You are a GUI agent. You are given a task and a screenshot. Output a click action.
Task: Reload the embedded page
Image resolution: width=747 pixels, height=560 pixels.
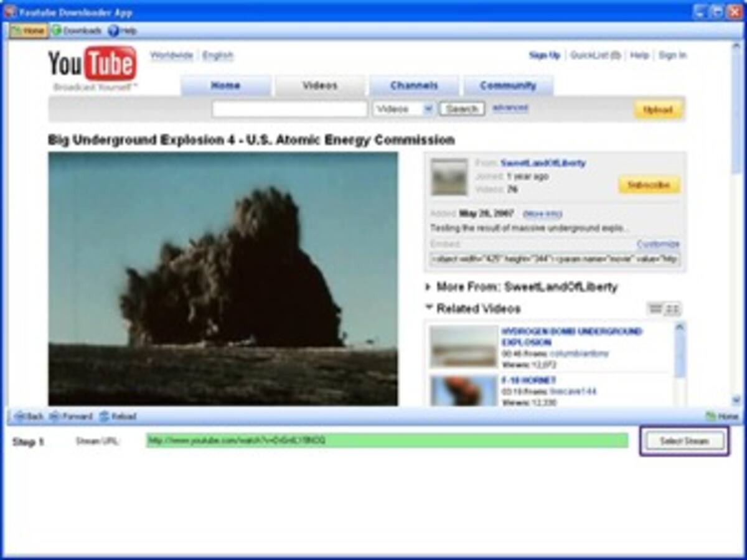pos(118,416)
